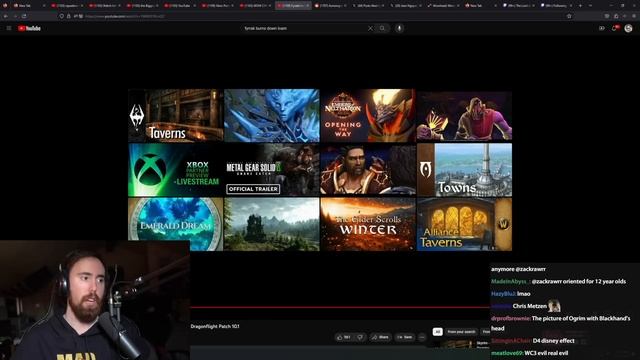Clear the YouTube search box text
Viewport: 640px width, 360px height.
click(370, 29)
